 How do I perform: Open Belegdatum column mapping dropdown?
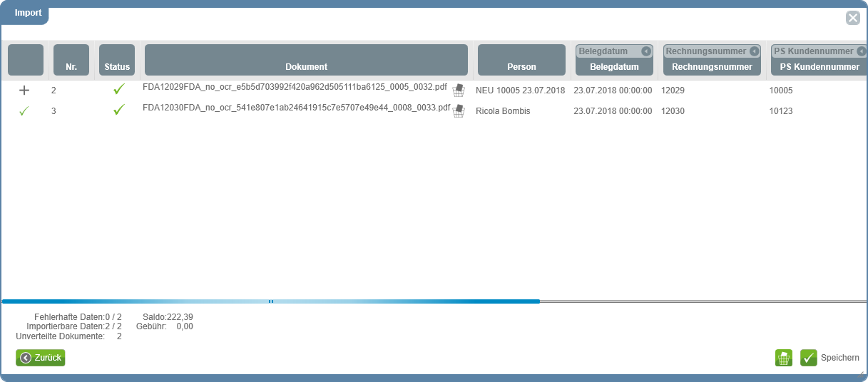pos(645,51)
